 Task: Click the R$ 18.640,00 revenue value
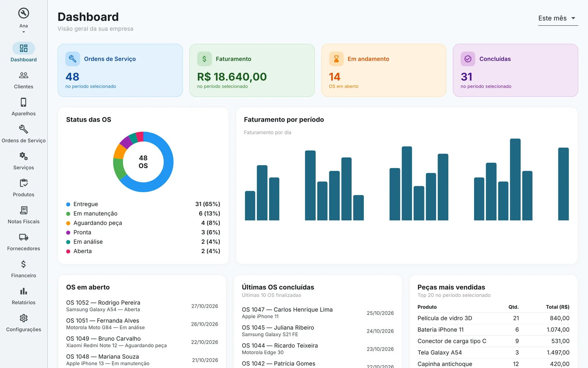232,77
